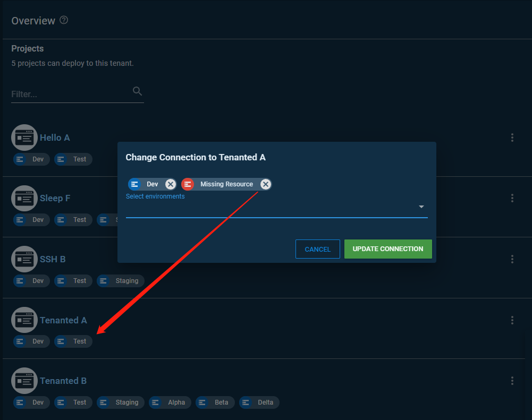Select the Staging chip under Tenanted B

click(120, 402)
